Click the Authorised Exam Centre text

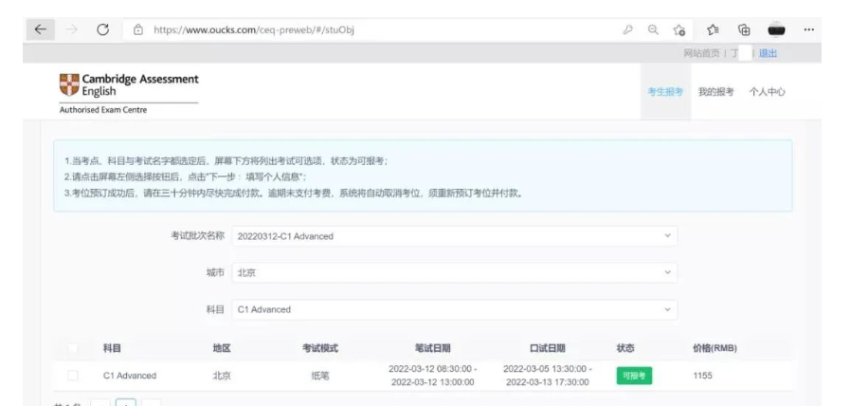(x=103, y=110)
